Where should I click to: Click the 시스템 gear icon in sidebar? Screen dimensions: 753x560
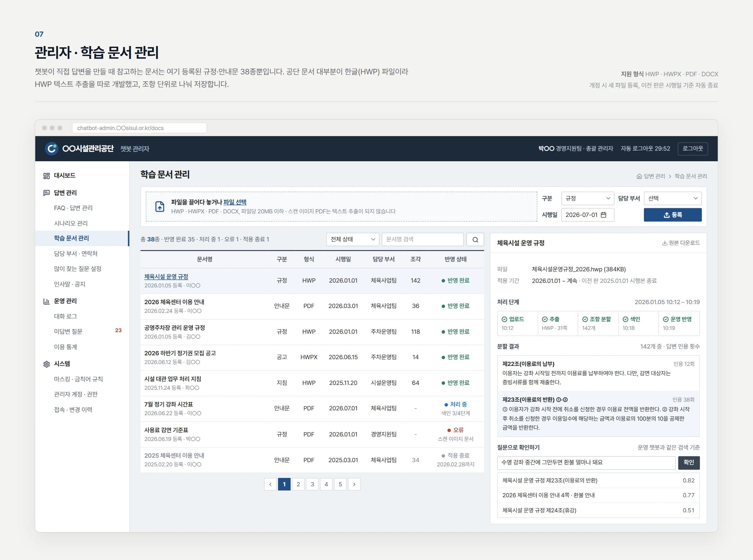[46, 364]
